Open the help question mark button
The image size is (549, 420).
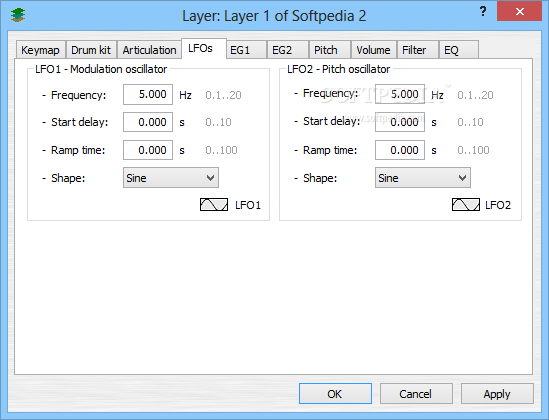[483, 12]
